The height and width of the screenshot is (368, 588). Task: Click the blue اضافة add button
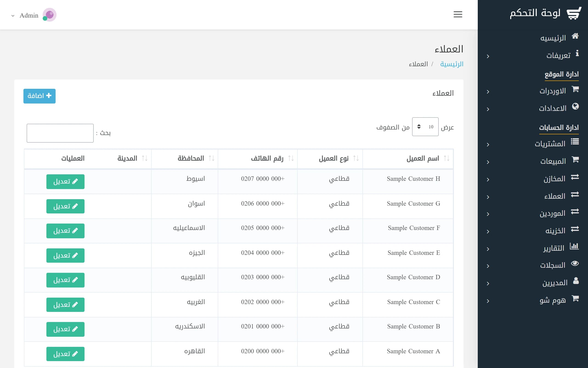[x=39, y=96]
